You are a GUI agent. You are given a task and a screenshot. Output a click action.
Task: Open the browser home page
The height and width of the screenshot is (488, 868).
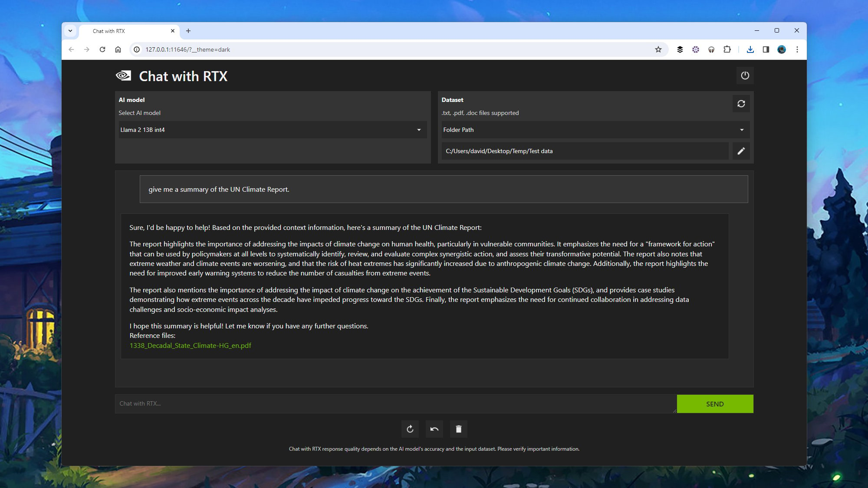point(118,49)
